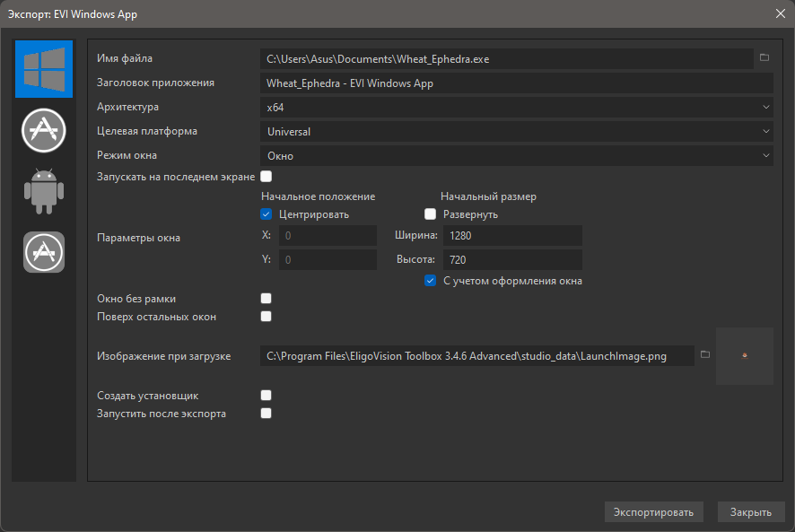This screenshot has height=532, width=795.
Task: Open the 'Архитектура' x64 dropdown
Action: 516,108
